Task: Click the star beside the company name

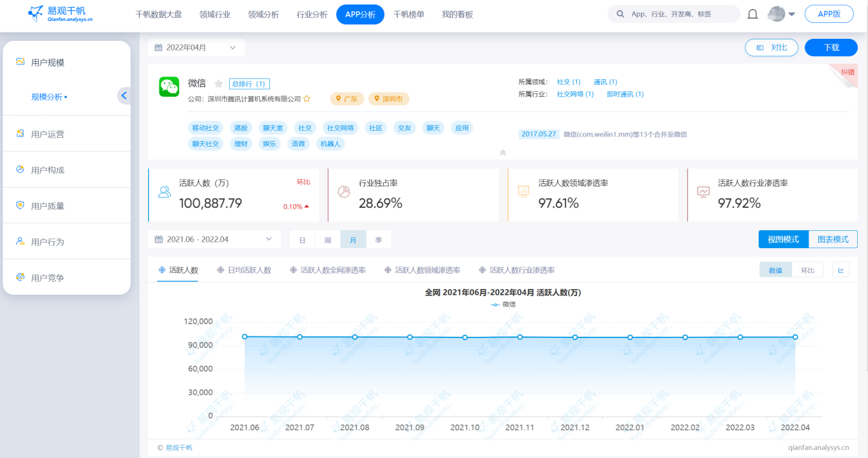Action: [307, 99]
